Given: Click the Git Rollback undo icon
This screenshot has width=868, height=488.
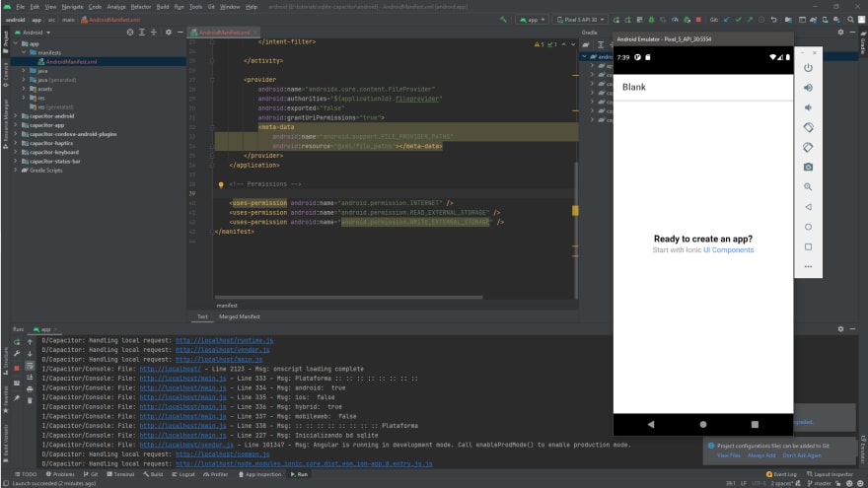Looking at the screenshot, I should pyautogui.click(x=774, y=20).
